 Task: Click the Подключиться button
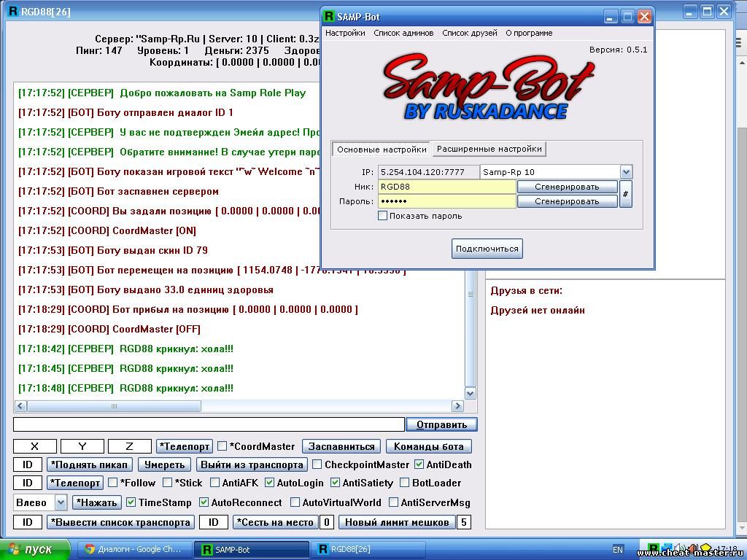click(487, 249)
